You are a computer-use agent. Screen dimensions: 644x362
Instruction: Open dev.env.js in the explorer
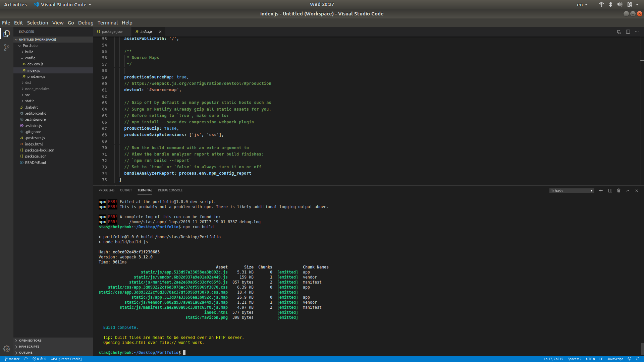(54, 64)
